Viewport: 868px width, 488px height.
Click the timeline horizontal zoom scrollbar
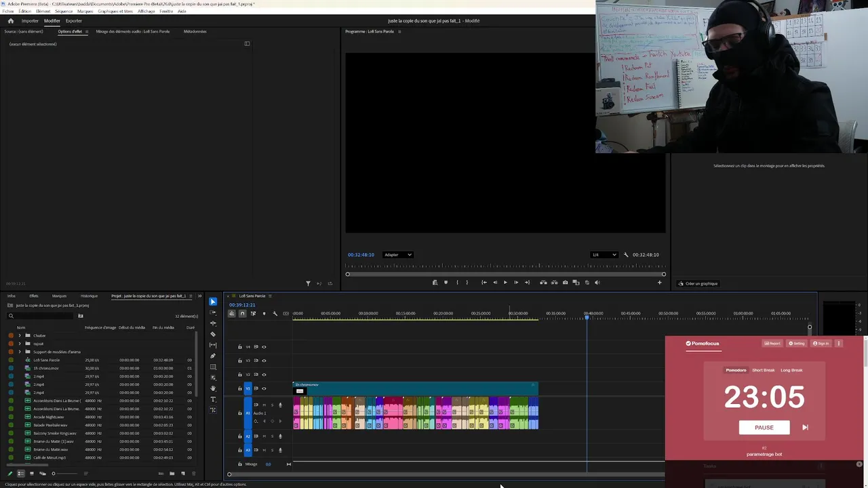[x=448, y=474]
